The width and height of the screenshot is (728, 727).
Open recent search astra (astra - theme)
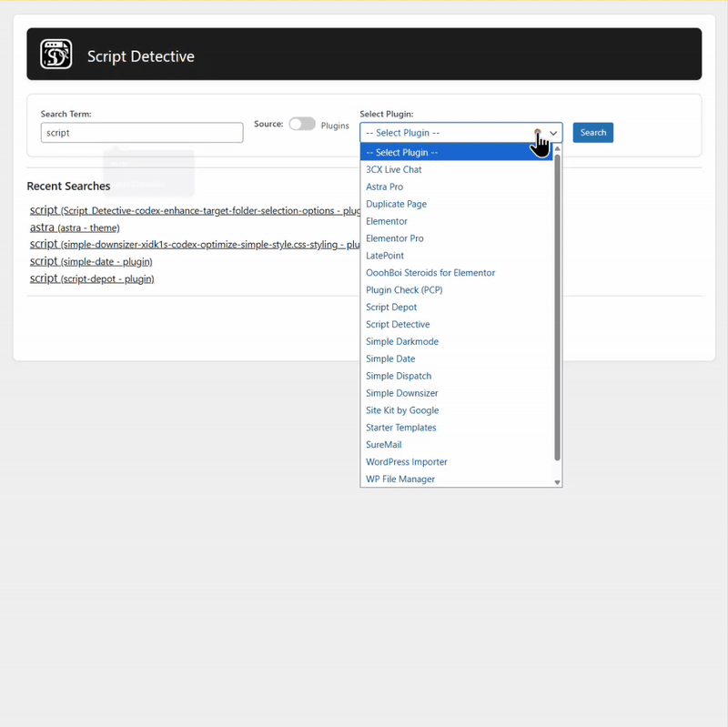pos(75,227)
